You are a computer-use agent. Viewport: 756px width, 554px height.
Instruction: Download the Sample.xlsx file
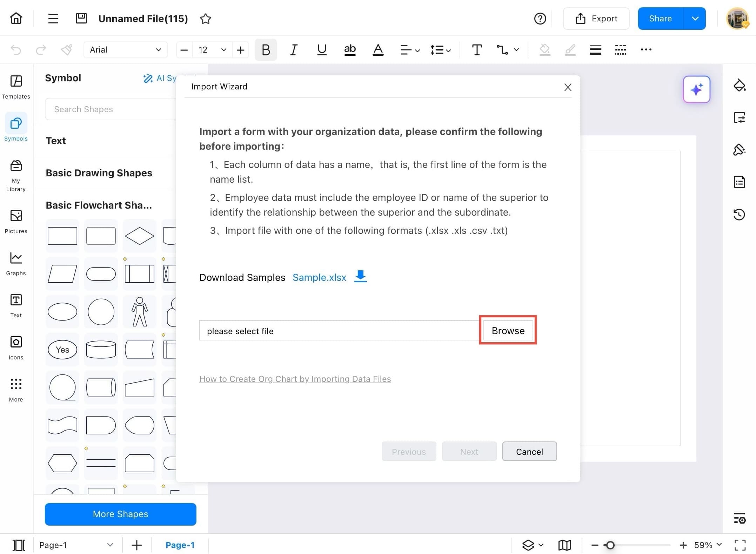point(319,277)
